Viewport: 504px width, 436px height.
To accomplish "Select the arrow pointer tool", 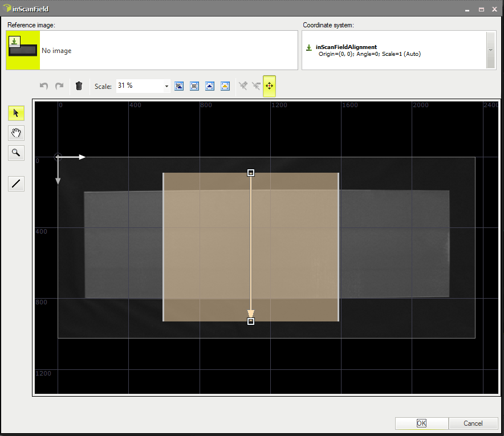I will (x=16, y=113).
